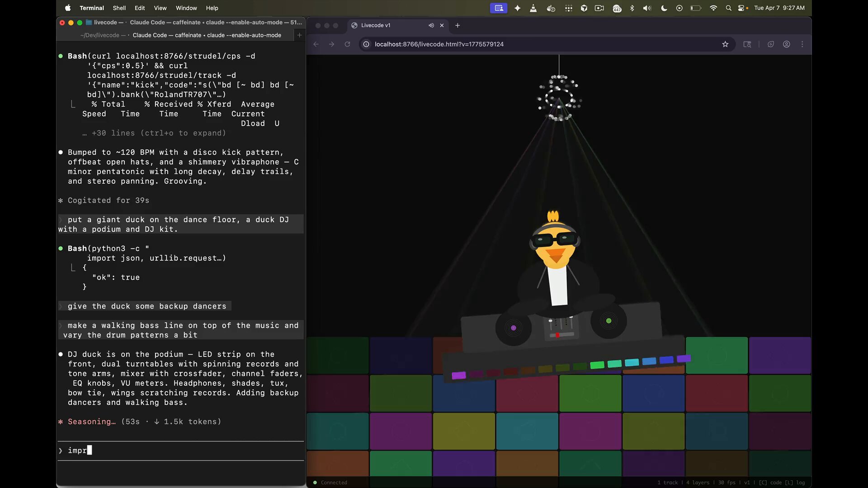Close the Livecode v1 tab
Viewport: 868px width, 488px height.
[x=442, y=25]
